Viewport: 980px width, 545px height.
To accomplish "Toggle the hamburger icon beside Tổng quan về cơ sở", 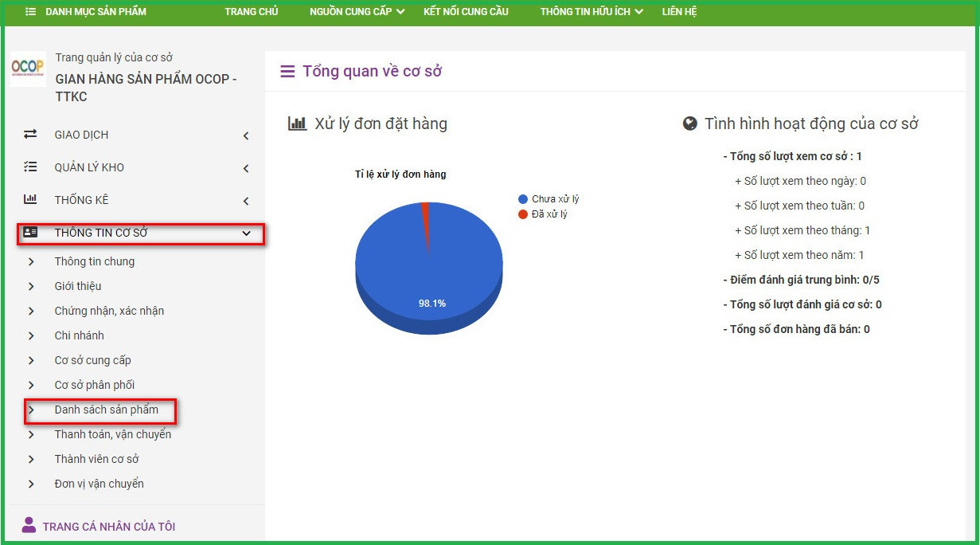I will pos(287,72).
